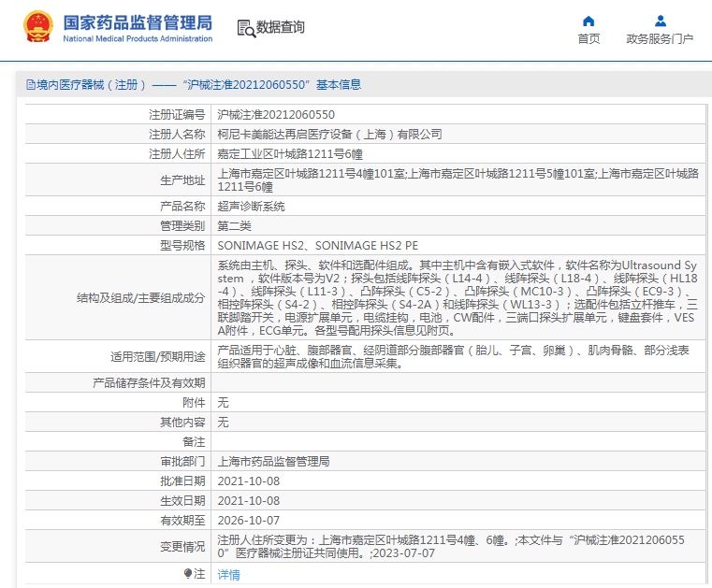
Task: Select the 生效日期 label
Action: [182, 501]
